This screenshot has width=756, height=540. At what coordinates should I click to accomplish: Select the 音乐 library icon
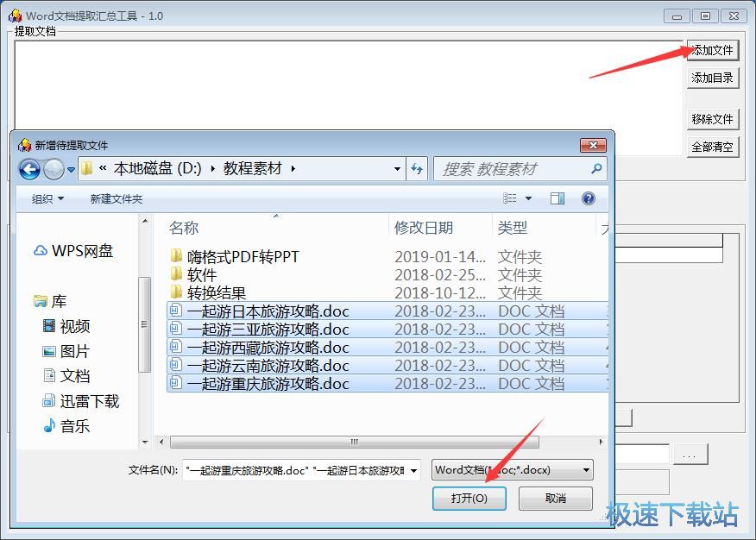click(49, 426)
